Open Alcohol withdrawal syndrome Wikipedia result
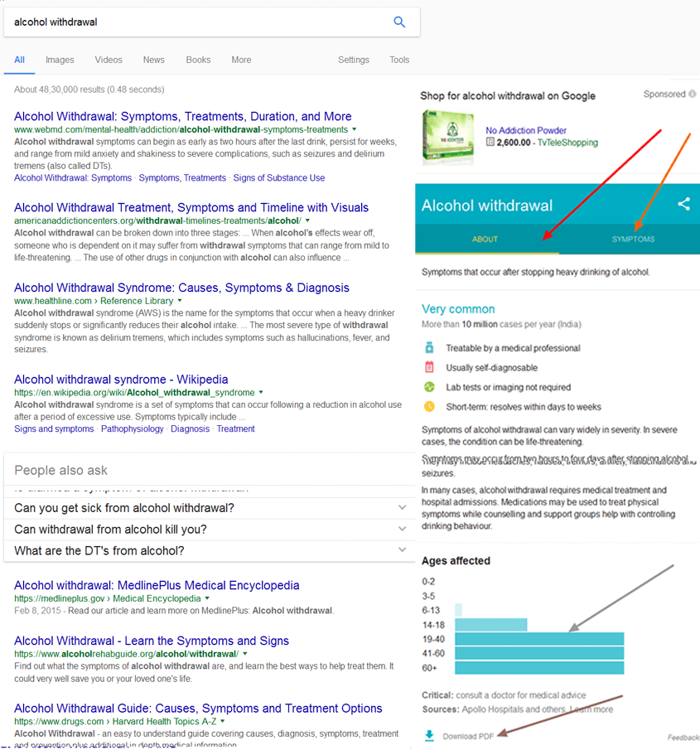The width and height of the screenshot is (700, 750). (121, 380)
